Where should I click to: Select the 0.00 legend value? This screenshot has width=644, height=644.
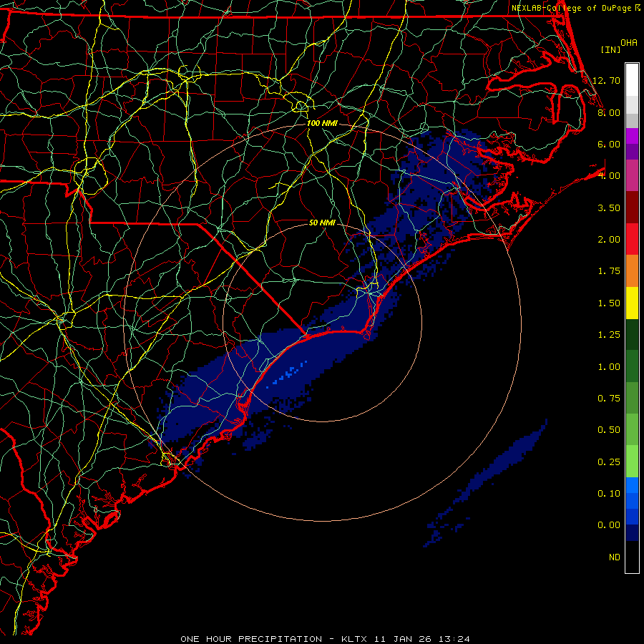(x=609, y=525)
